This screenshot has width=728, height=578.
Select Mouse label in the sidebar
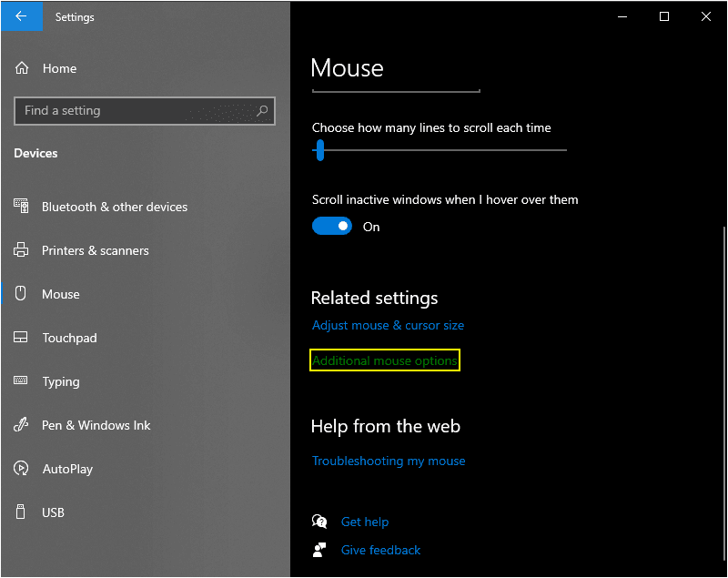61,294
